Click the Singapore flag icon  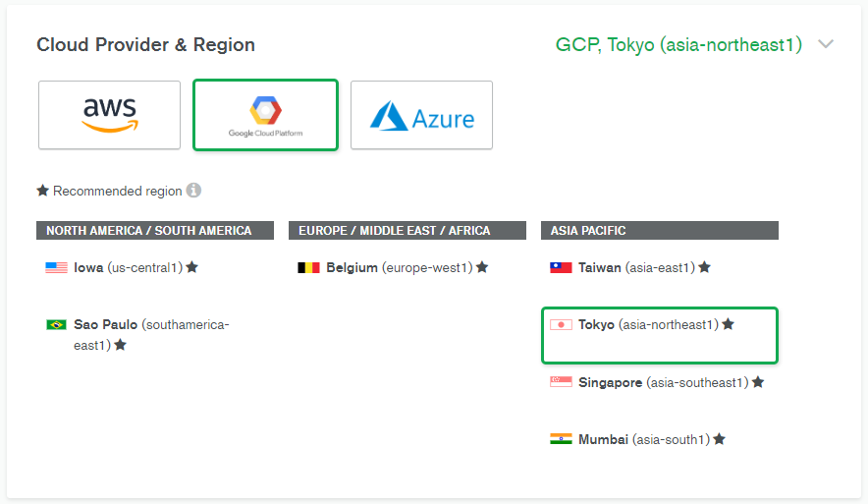click(561, 382)
